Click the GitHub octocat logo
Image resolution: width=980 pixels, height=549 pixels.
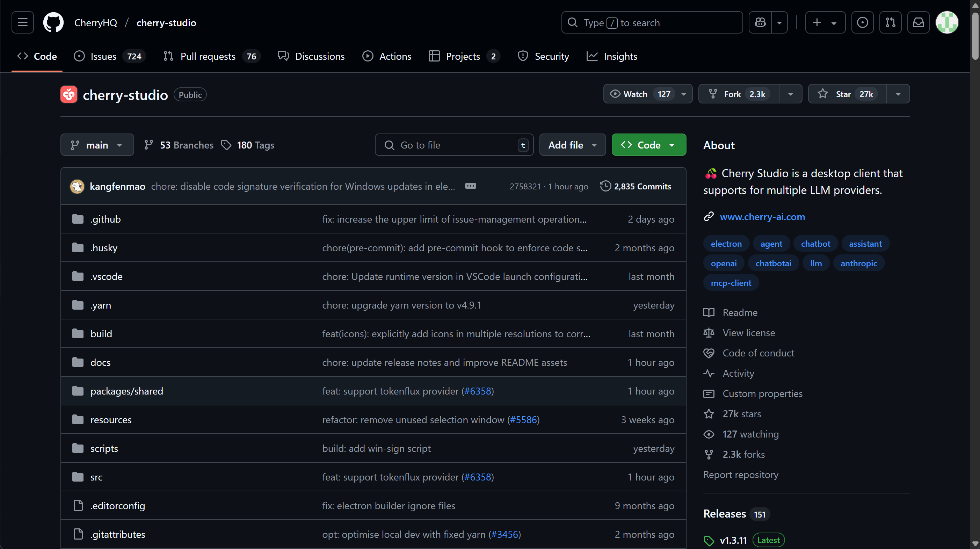point(53,22)
